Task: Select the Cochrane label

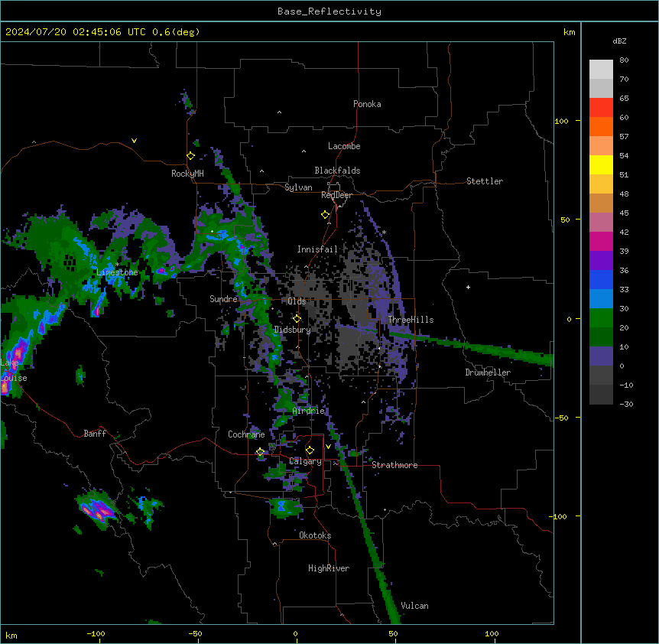Action: coord(246,434)
